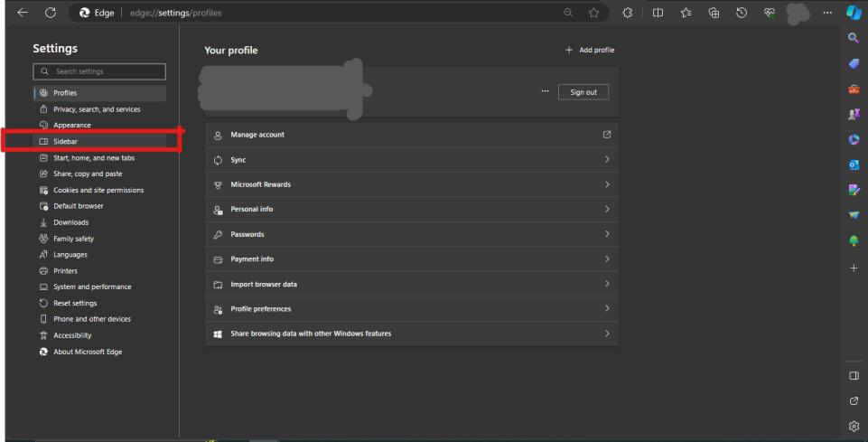
Task: Open the Collections icon in the toolbar
Action: pyautogui.click(x=714, y=13)
